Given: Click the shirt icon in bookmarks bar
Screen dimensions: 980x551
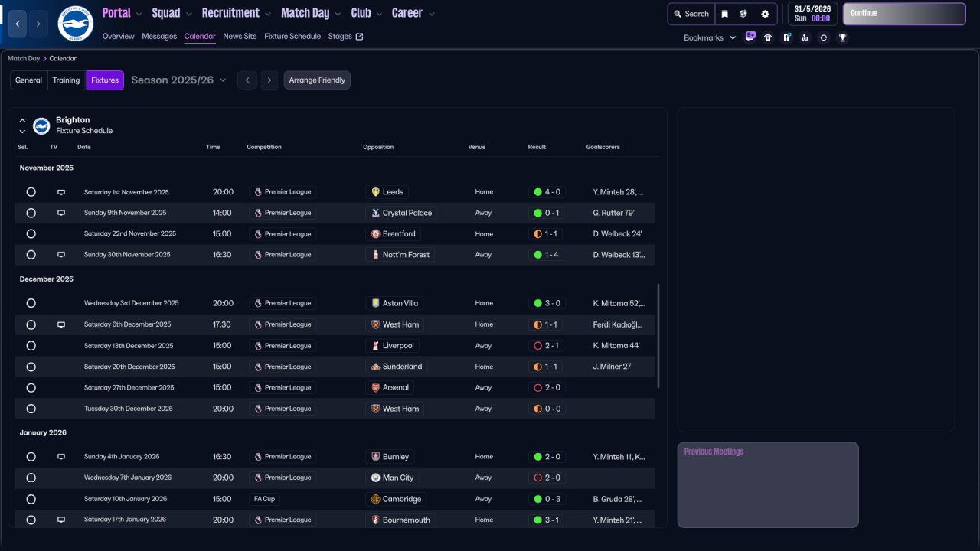Looking at the screenshot, I should coord(768,37).
